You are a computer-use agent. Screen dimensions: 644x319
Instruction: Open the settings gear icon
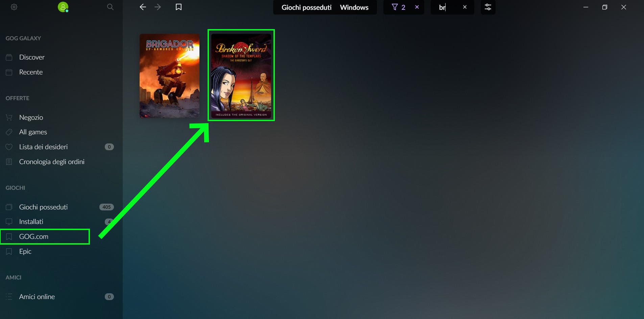click(x=14, y=7)
